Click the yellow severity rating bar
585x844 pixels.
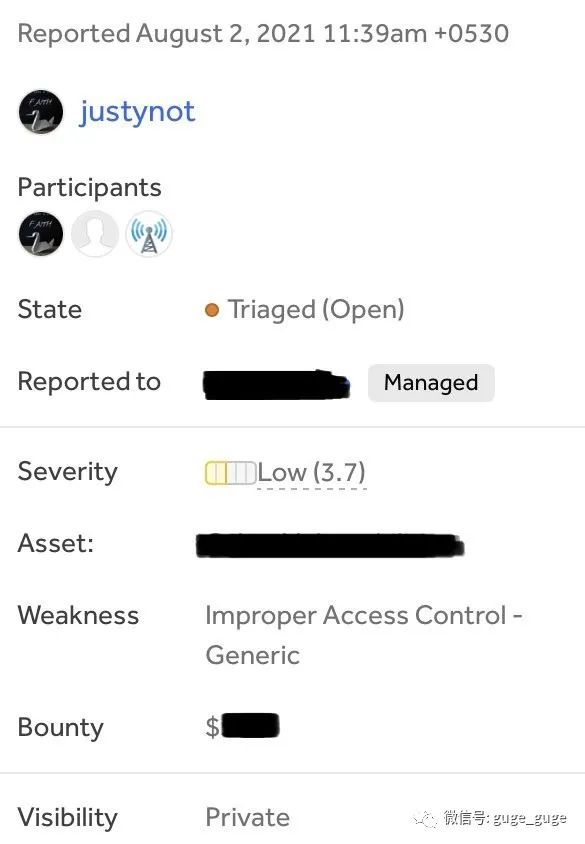pos(230,473)
